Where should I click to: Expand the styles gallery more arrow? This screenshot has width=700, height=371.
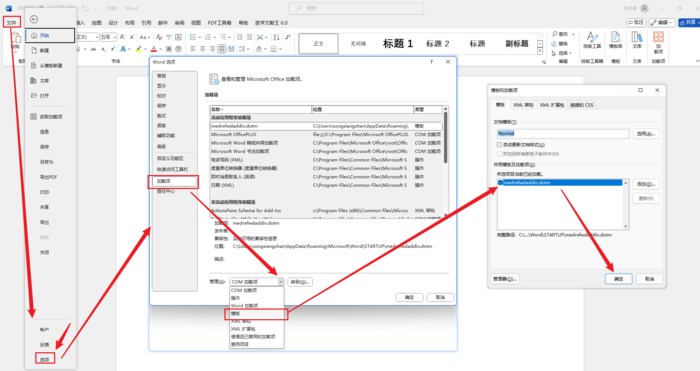pos(540,51)
